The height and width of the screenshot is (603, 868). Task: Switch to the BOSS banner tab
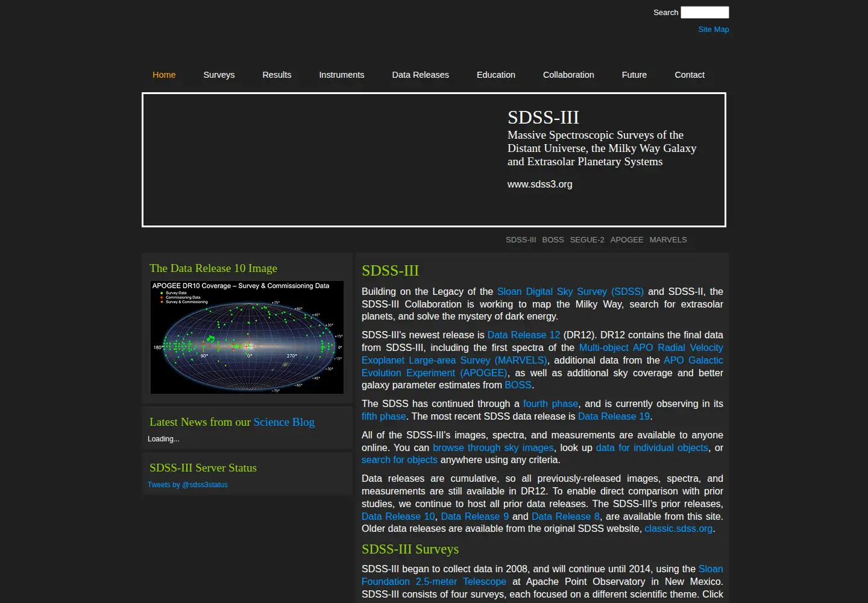[553, 240]
